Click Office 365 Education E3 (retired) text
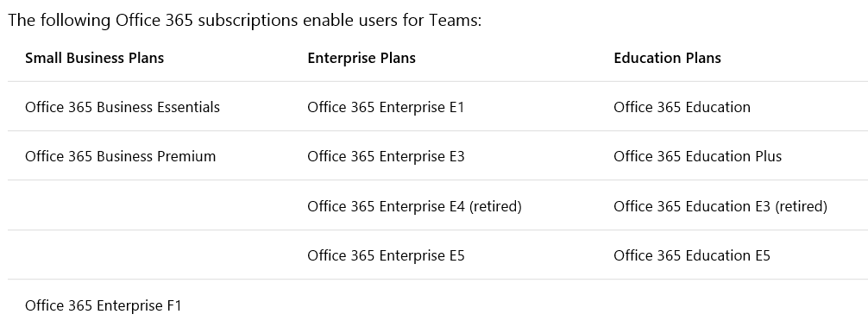The image size is (868, 333). tap(720, 206)
